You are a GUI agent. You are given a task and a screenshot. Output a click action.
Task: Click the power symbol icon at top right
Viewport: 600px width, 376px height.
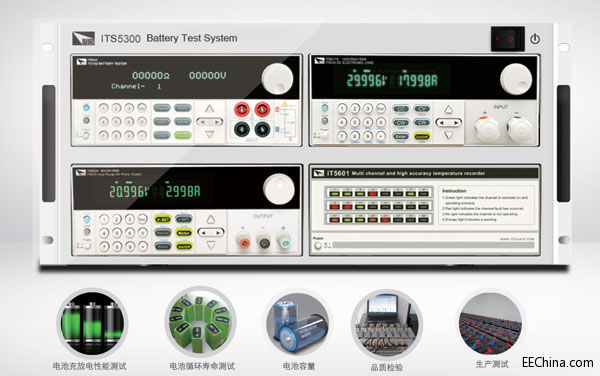[x=535, y=39]
